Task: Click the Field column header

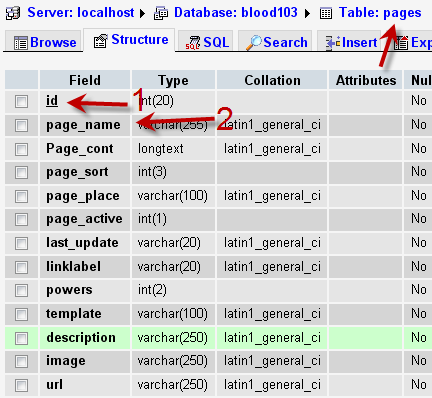Action: [85, 80]
